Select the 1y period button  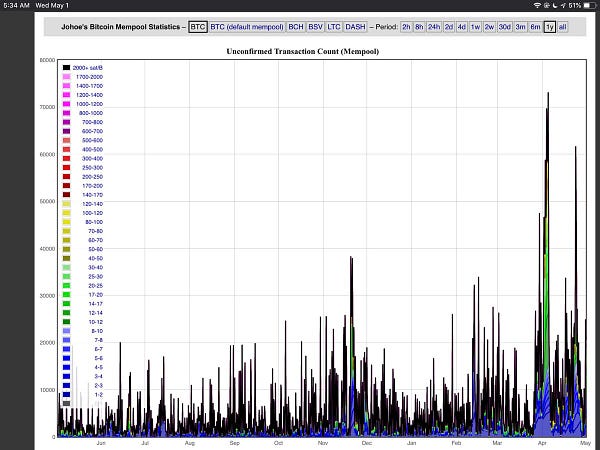(x=549, y=27)
